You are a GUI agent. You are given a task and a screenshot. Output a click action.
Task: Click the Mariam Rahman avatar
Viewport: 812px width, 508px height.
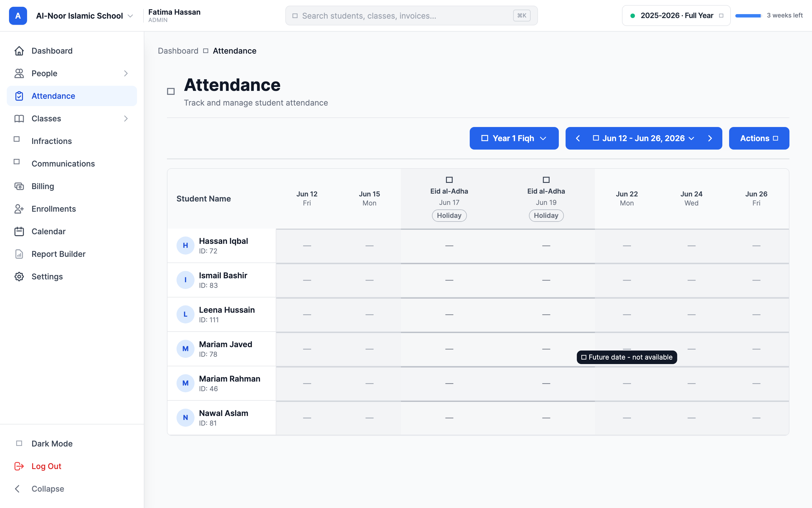coord(185,383)
